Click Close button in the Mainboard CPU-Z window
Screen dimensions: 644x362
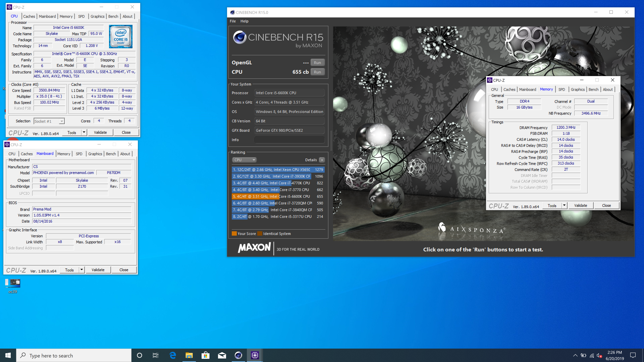pos(124,270)
